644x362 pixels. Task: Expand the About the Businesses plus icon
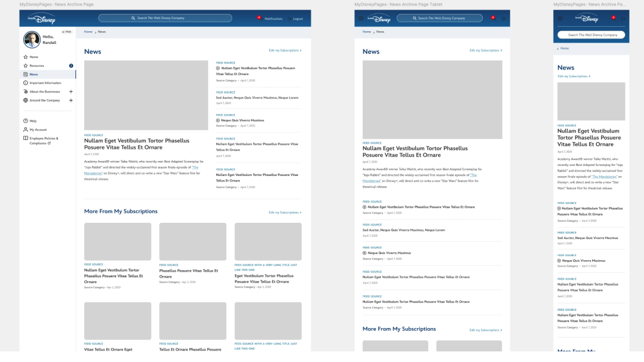[x=71, y=91]
